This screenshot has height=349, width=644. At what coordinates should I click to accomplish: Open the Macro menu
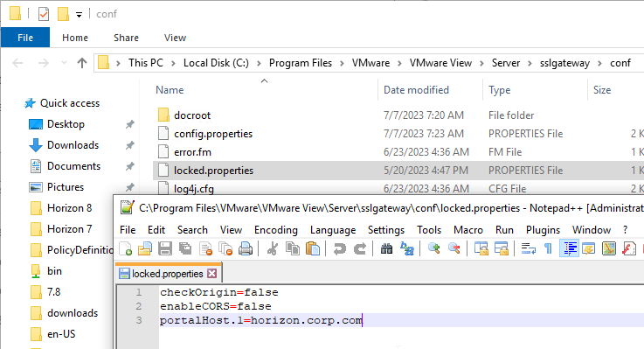468,230
